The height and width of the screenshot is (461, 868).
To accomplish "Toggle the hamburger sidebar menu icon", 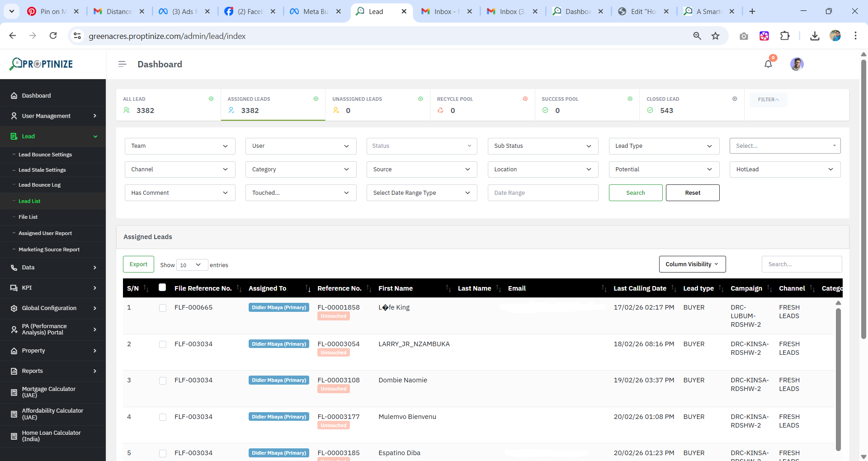I will [122, 64].
